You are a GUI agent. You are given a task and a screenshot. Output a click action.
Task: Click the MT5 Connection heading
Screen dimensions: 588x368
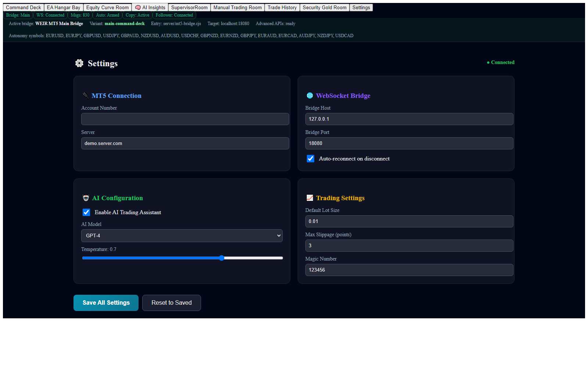click(x=116, y=96)
